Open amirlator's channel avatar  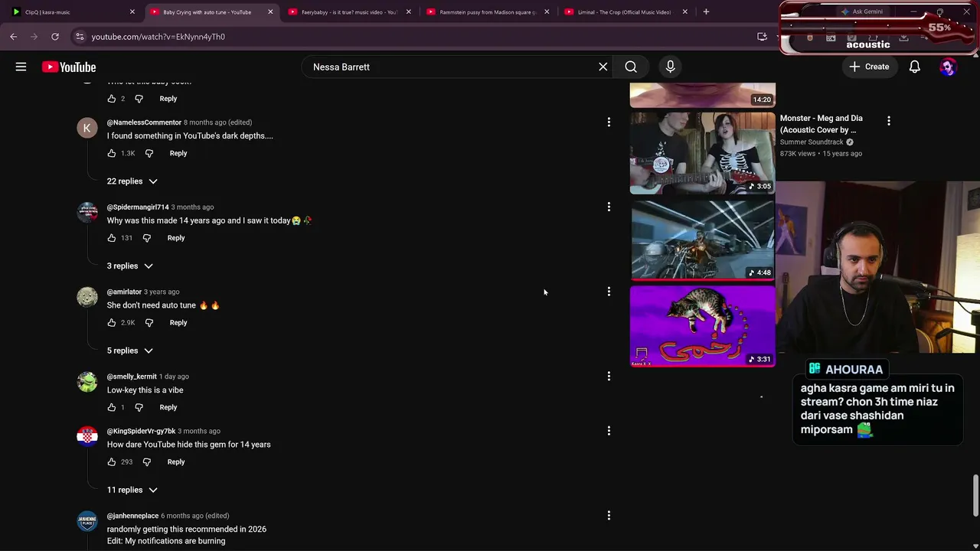click(87, 297)
